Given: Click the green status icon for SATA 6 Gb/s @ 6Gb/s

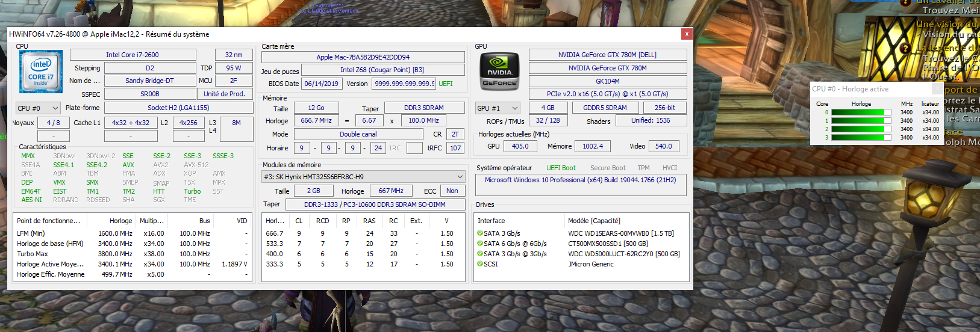Looking at the screenshot, I should (480, 244).
